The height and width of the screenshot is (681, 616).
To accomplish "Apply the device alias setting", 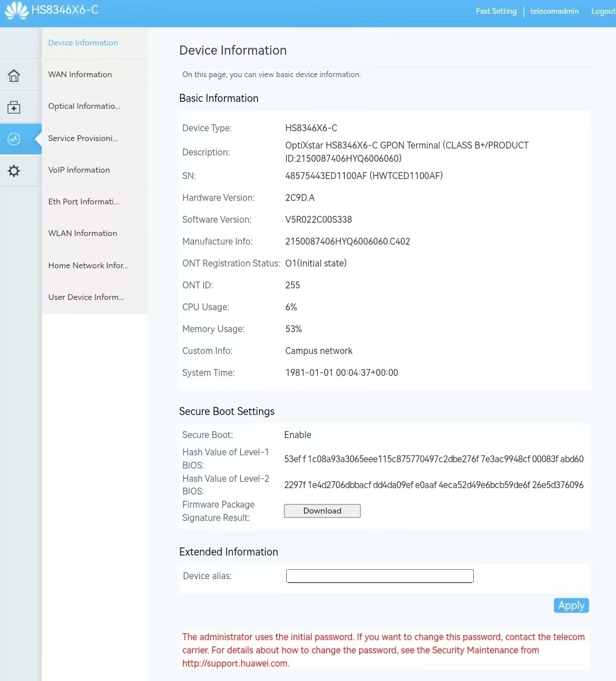I will [x=571, y=606].
